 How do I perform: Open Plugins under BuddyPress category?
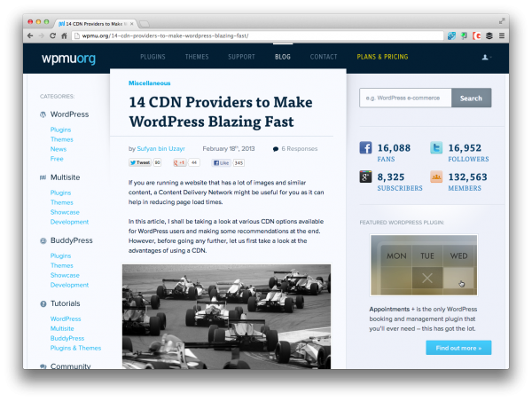[60, 256]
